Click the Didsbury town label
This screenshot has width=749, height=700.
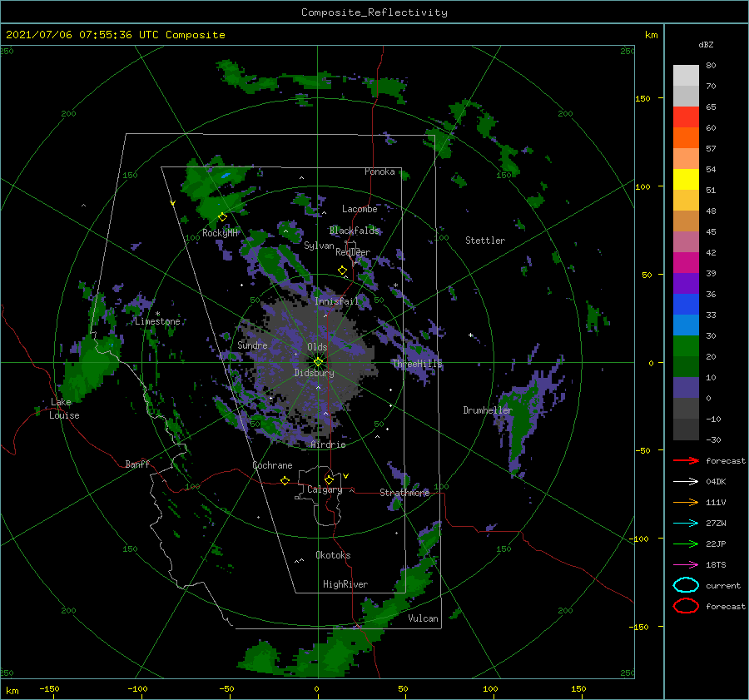click(314, 373)
